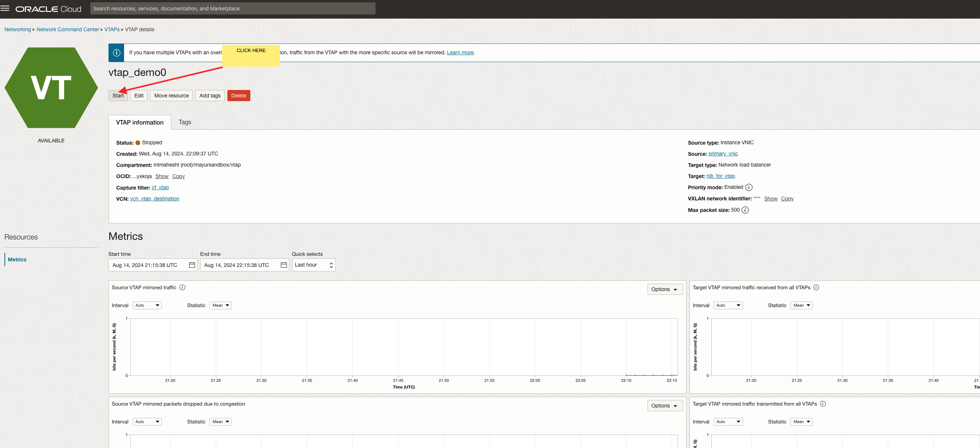This screenshot has height=448, width=980.
Task: Open source primary_vnic link
Action: 723,154
